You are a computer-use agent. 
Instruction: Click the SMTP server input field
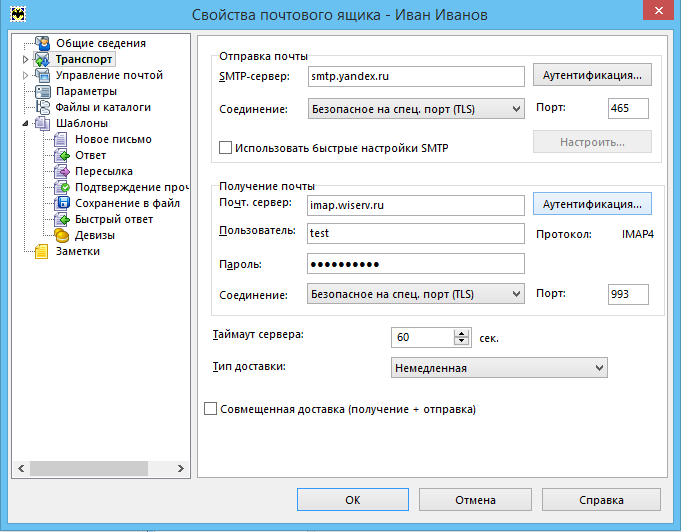click(415, 76)
